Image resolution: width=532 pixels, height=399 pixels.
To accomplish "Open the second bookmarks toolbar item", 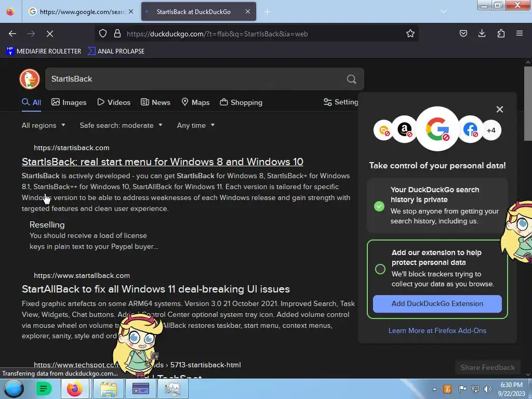I will pos(116,51).
